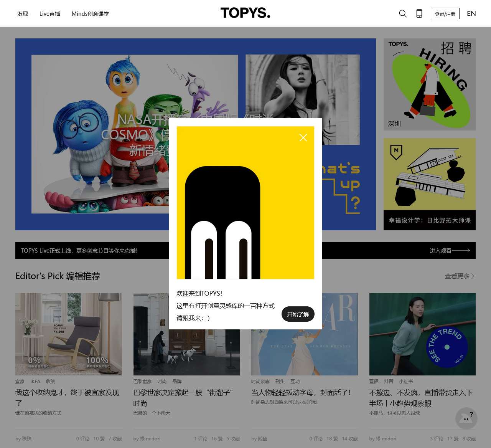Click 18 赞 on the magazine article
Screen dimensions: 491x448
tap(332, 438)
